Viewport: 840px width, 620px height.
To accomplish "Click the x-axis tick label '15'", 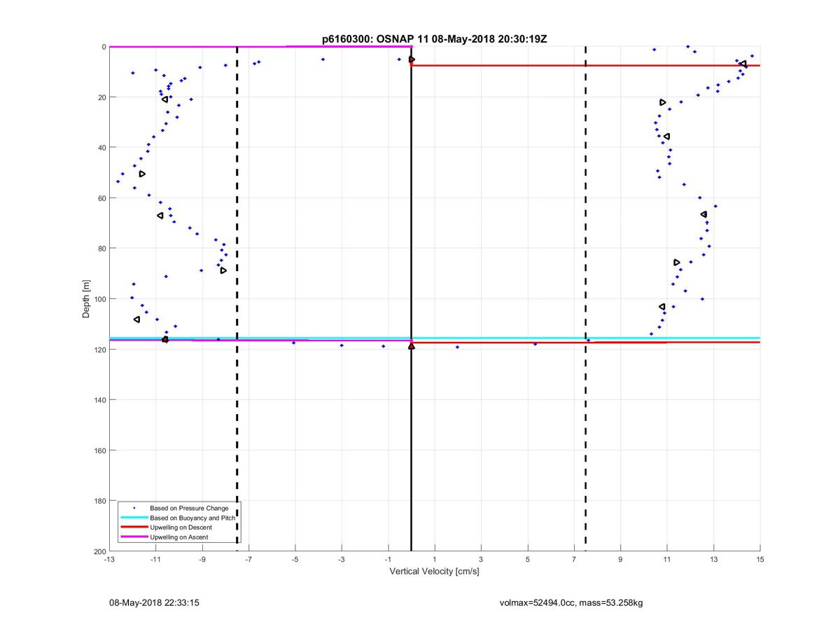I will pyautogui.click(x=760, y=560).
